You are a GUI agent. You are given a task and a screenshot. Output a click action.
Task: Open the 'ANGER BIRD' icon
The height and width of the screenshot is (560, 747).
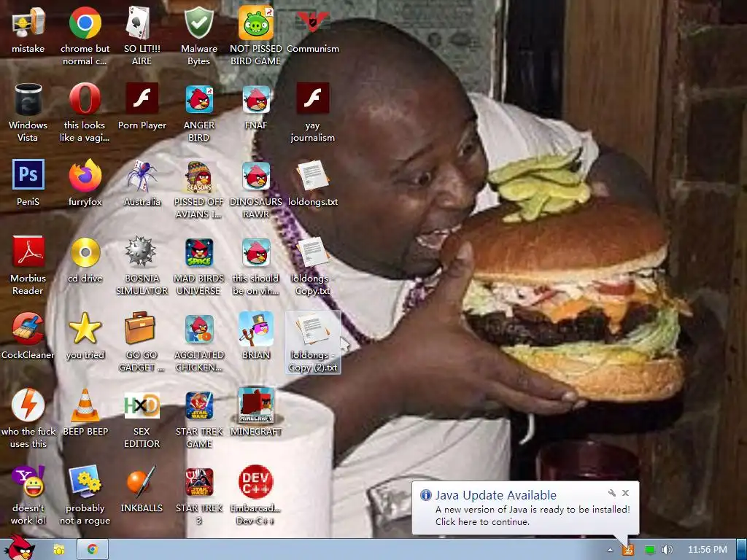tap(198, 99)
